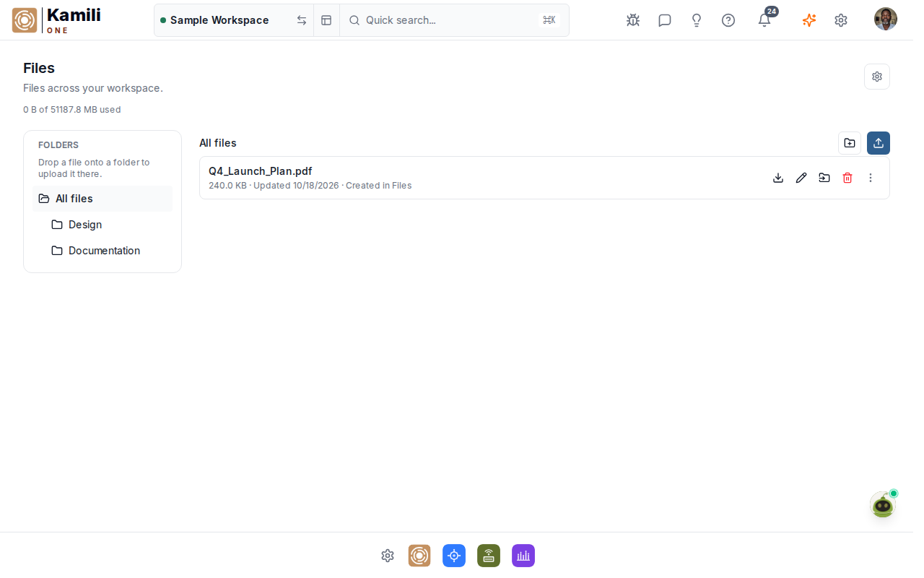Move Q4_Launch_Plan.pdf to a folder
This screenshot has height=578, width=924.
pos(824,178)
